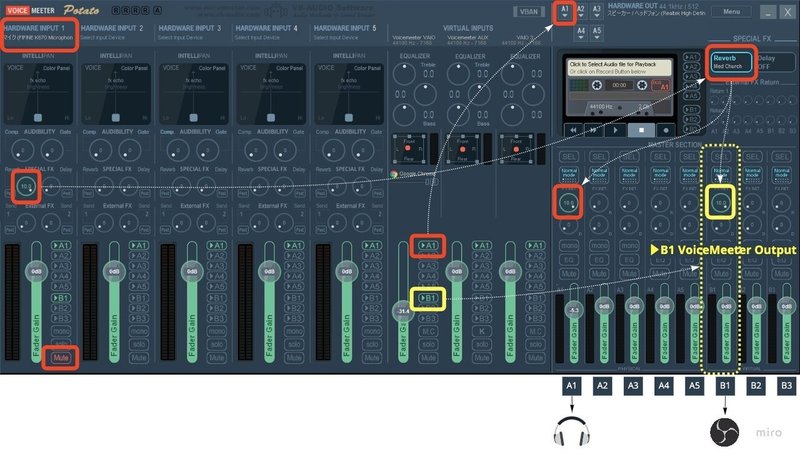Toggle A1 routing on Hardware Input 1

pos(61,245)
